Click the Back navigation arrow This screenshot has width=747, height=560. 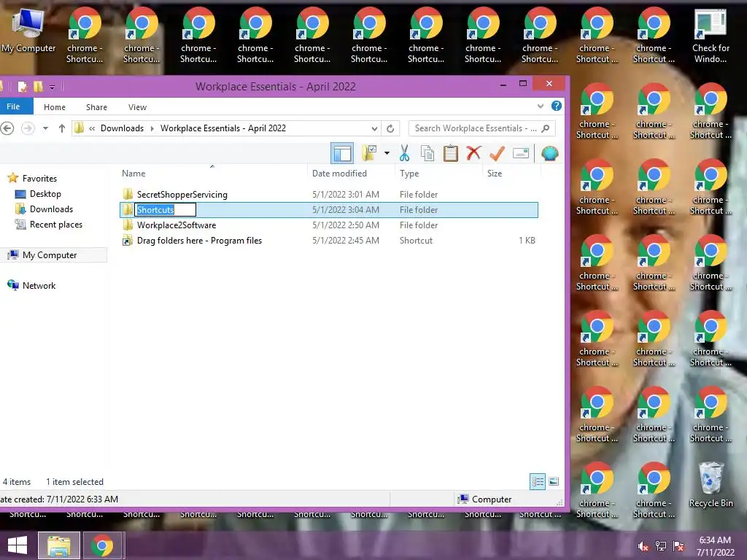(x=7, y=128)
